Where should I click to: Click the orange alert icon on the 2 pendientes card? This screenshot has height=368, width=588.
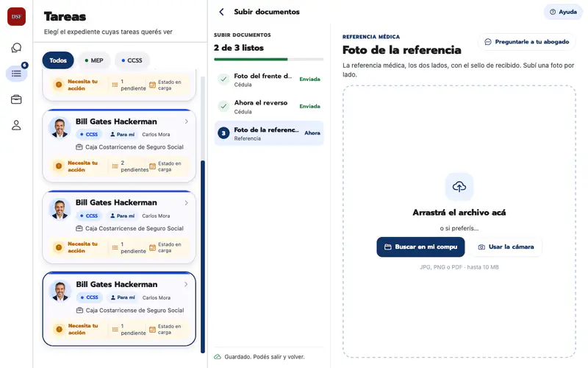pos(59,166)
